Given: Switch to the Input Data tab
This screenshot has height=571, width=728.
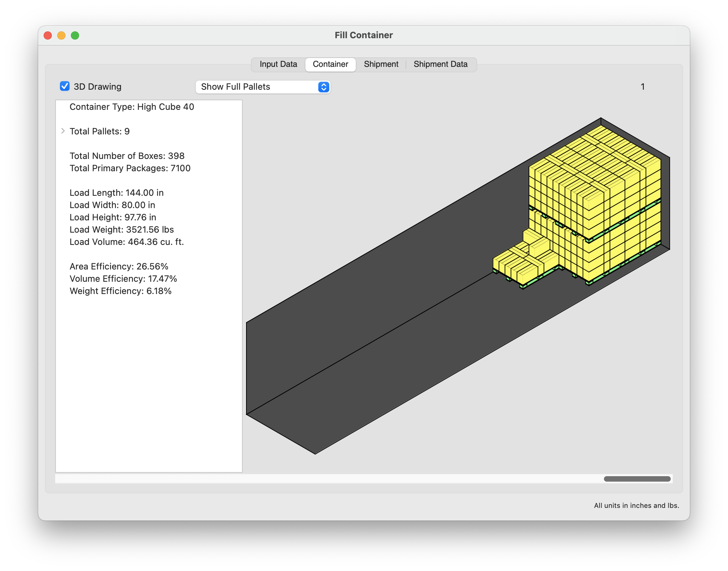Looking at the screenshot, I should [x=278, y=64].
